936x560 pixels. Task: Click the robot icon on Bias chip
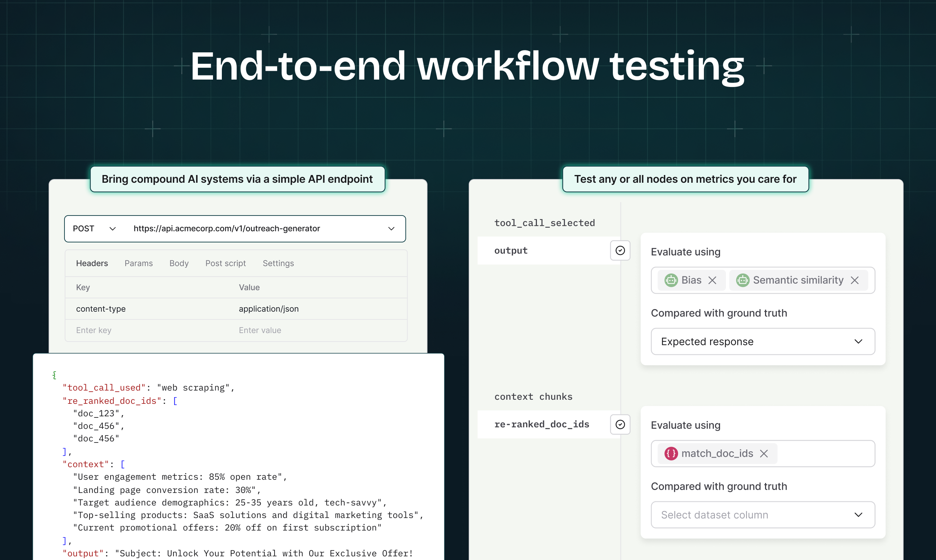pos(671,280)
